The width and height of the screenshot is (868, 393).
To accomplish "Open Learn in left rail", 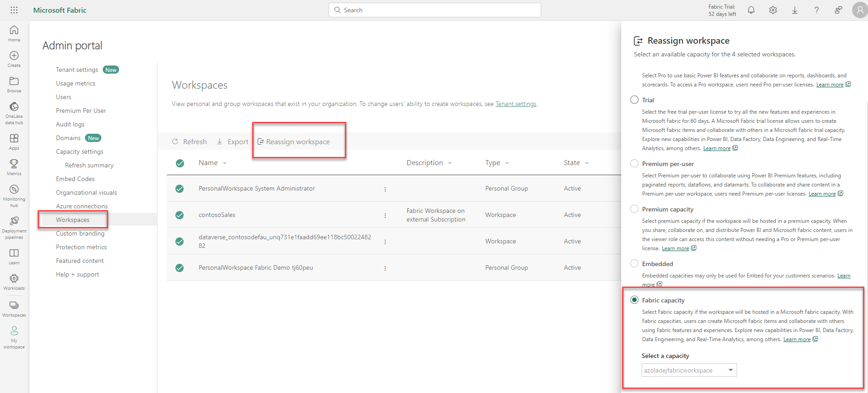I will tap(14, 257).
